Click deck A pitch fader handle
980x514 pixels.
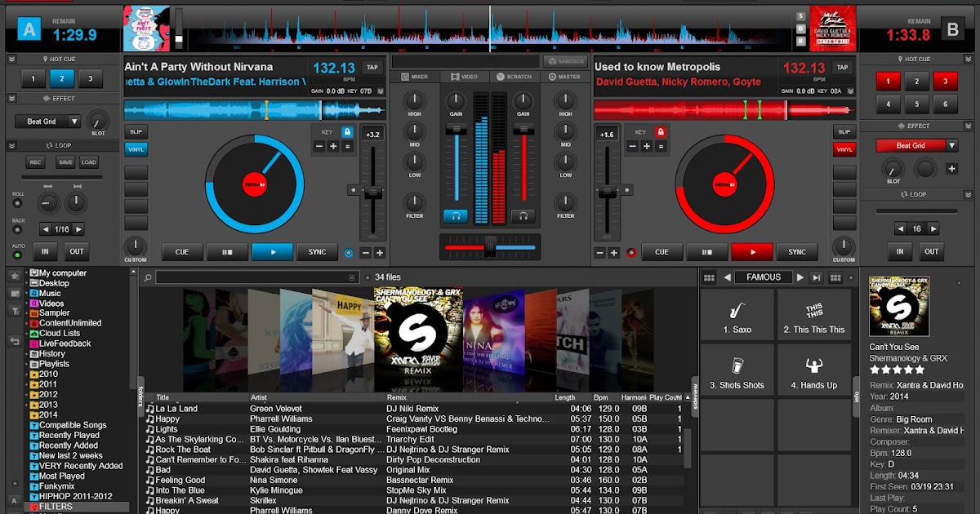[372, 191]
